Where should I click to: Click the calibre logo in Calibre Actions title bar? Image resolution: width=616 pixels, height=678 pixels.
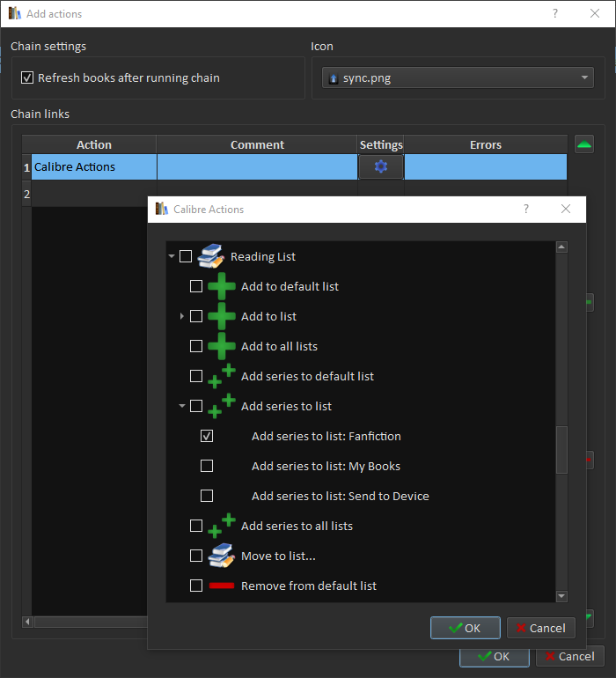(x=162, y=209)
